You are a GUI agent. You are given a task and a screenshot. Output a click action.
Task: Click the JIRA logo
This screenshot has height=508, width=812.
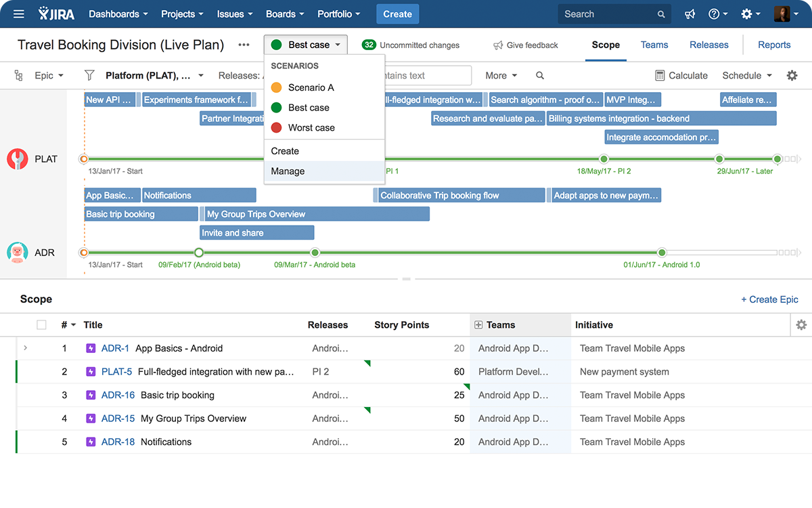tap(56, 14)
